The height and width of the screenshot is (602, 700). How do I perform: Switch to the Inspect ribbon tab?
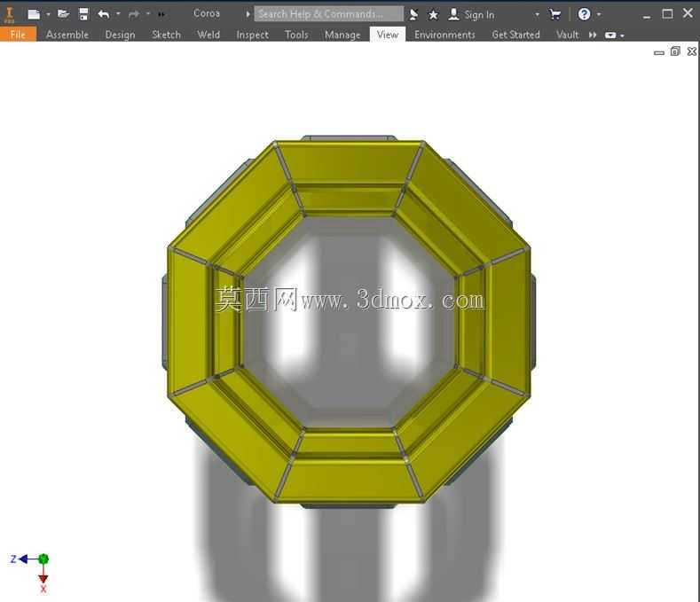[252, 35]
